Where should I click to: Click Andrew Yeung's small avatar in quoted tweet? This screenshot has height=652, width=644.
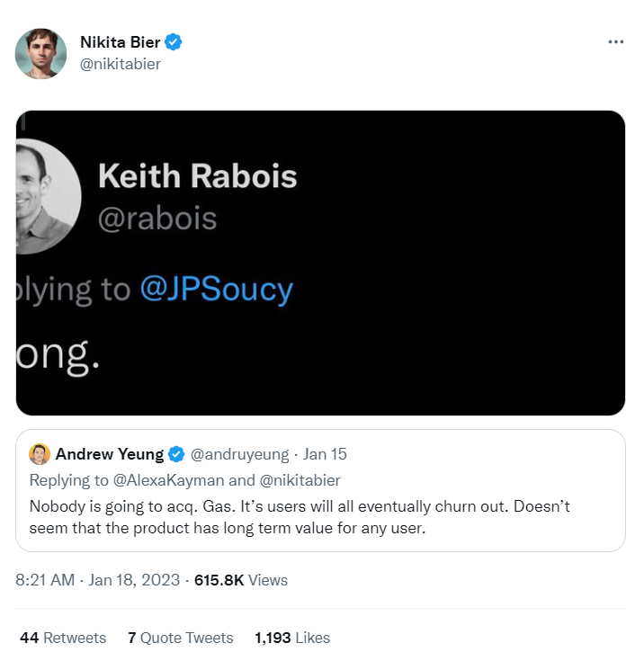pyautogui.click(x=39, y=454)
